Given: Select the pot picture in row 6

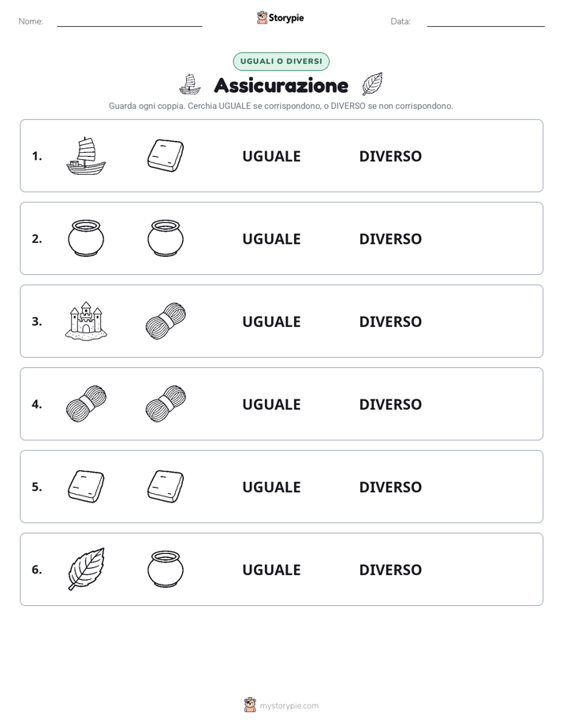Looking at the screenshot, I should click(166, 569).
